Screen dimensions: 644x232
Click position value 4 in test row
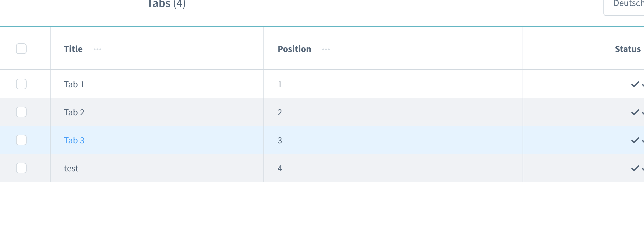280,168
